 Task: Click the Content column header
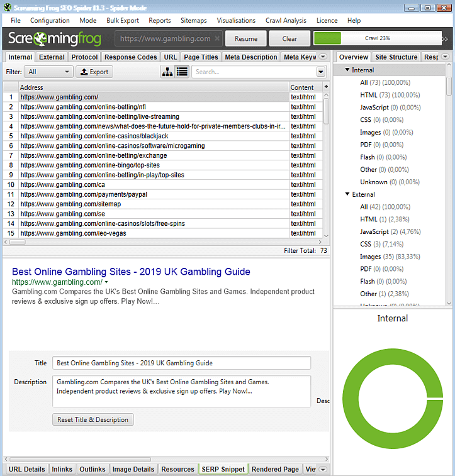305,87
